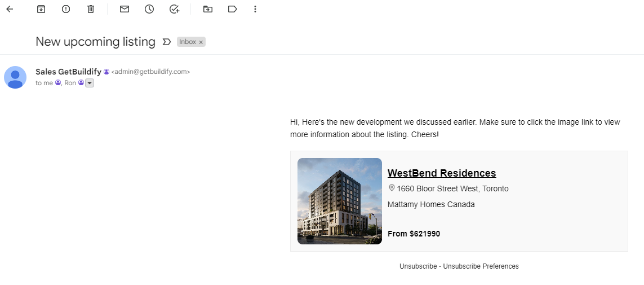
Task: Click the Inbox label chip
Action: [188, 42]
